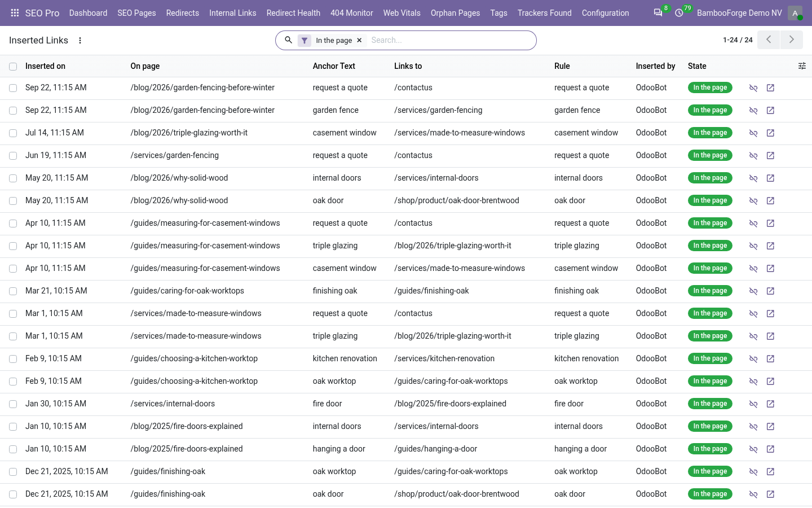Open the conversations chat icon
Viewport: 812px width, 508px height.
(x=658, y=13)
